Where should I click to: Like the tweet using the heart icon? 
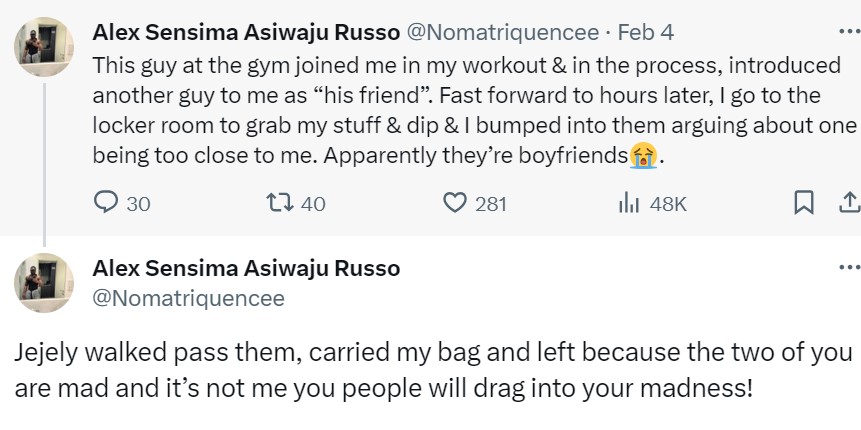(455, 203)
